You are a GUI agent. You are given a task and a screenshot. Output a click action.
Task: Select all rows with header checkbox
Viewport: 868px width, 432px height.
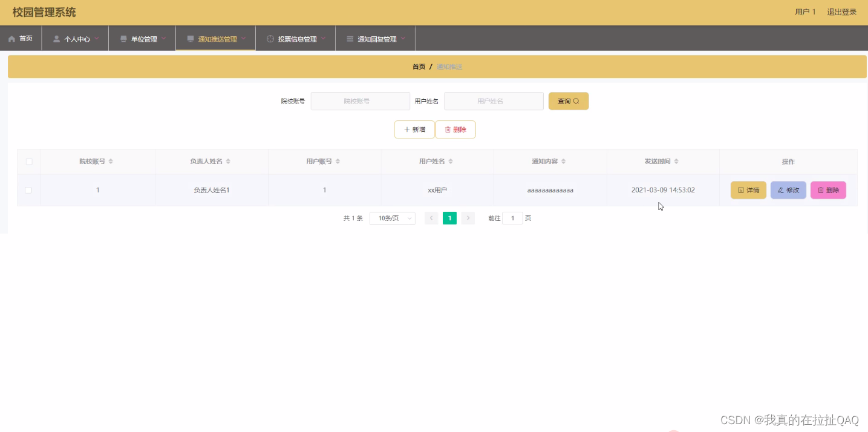pyautogui.click(x=28, y=162)
